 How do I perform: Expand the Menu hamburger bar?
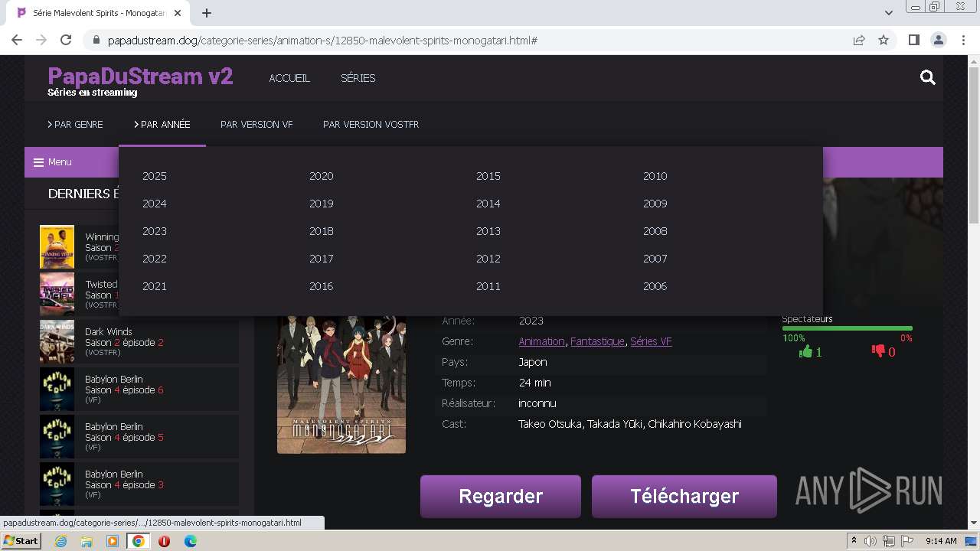tap(53, 162)
